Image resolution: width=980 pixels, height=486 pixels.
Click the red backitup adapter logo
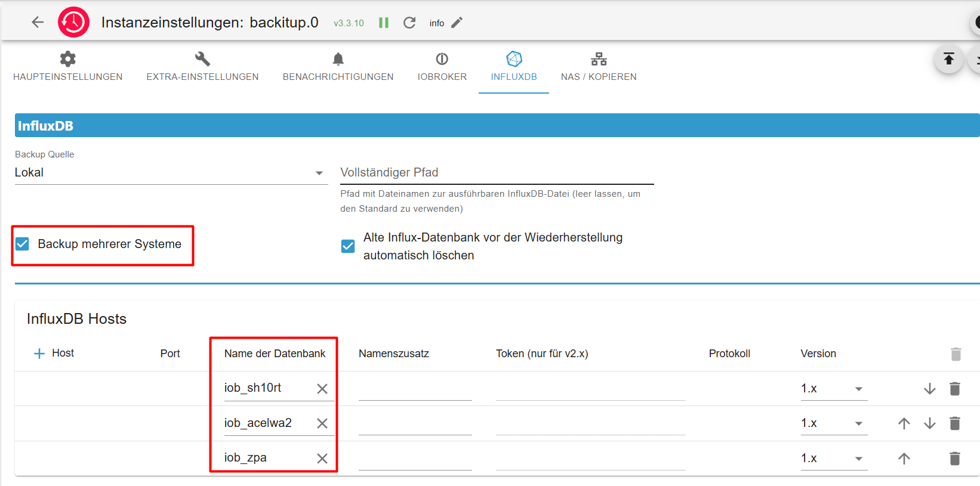(x=73, y=23)
